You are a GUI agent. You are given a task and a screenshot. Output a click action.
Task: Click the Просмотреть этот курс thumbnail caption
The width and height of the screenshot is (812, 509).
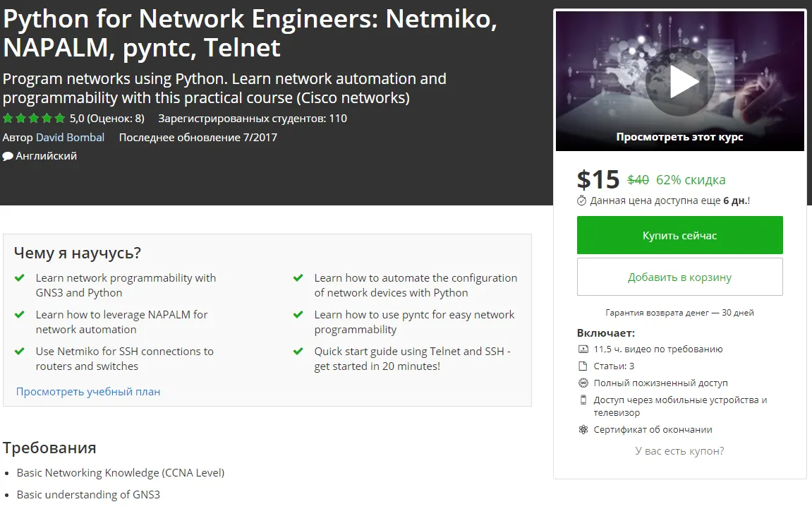point(679,138)
